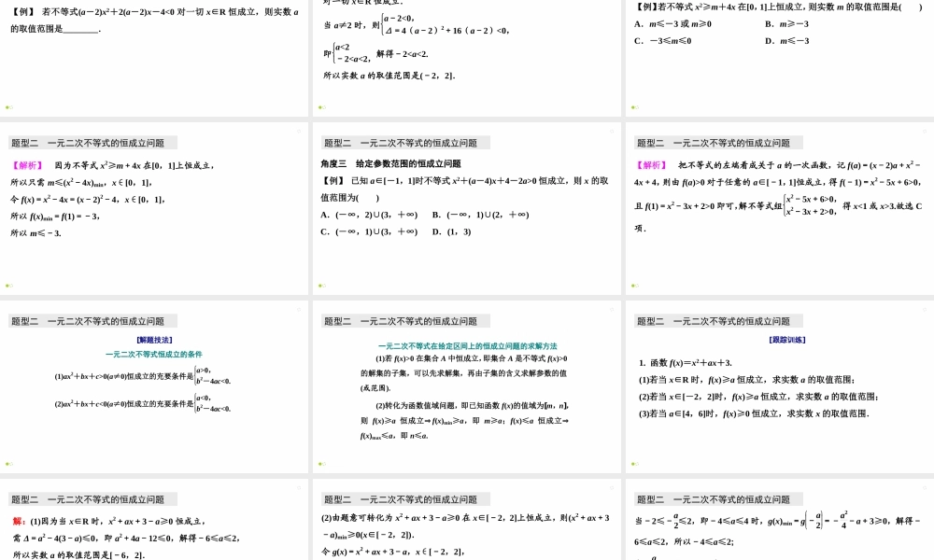934x560 pixels.
Task: Click the line '令 f(x)=x²−4x=(x−2)²−4'
Action: click(x=88, y=199)
